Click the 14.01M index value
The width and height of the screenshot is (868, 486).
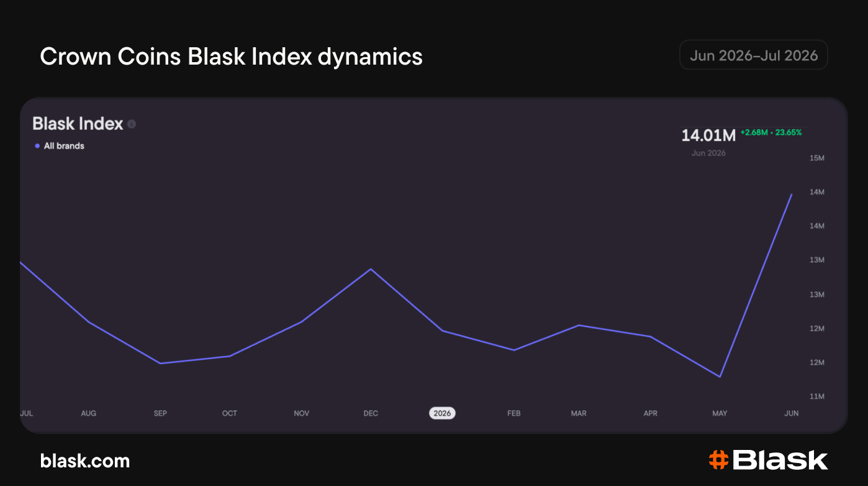point(708,135)
